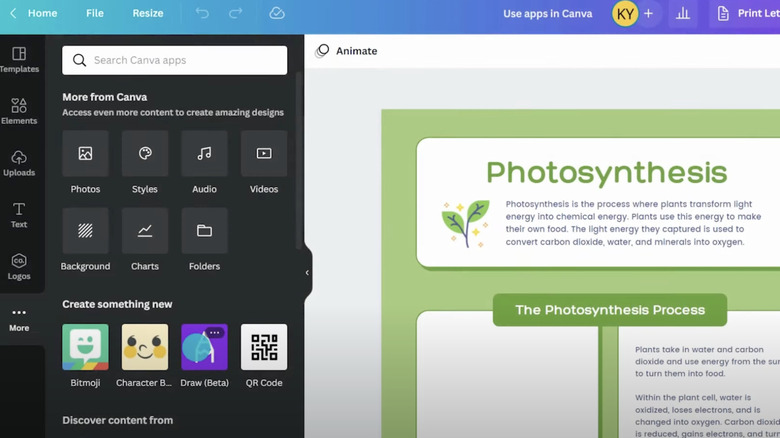Switch to the Uploads sidebar tab

click(19, 163)
